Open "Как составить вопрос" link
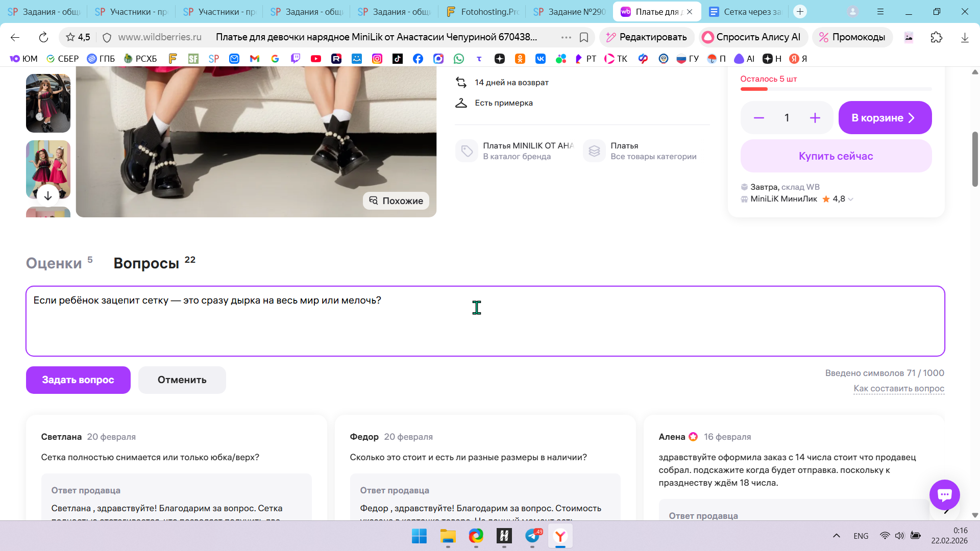Viewport: 980px width, 551px height. (898, 388)
